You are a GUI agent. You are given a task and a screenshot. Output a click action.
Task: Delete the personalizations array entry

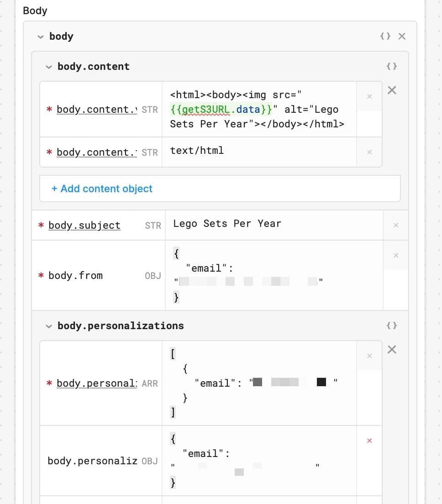pos(392,349)
